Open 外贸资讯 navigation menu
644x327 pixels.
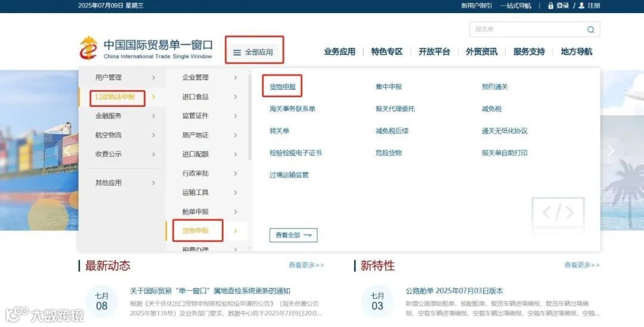481,52
